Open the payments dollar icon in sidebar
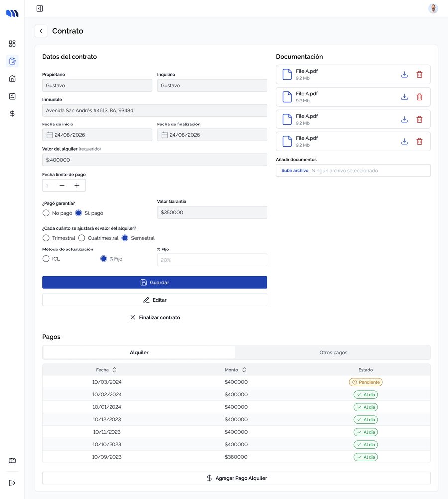The height and width of the screenshot is (499, 448). (x=12, y=113)
